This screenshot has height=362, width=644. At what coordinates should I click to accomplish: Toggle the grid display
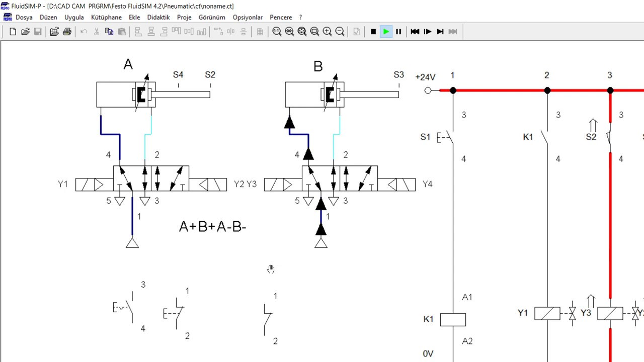click(260, 31)
